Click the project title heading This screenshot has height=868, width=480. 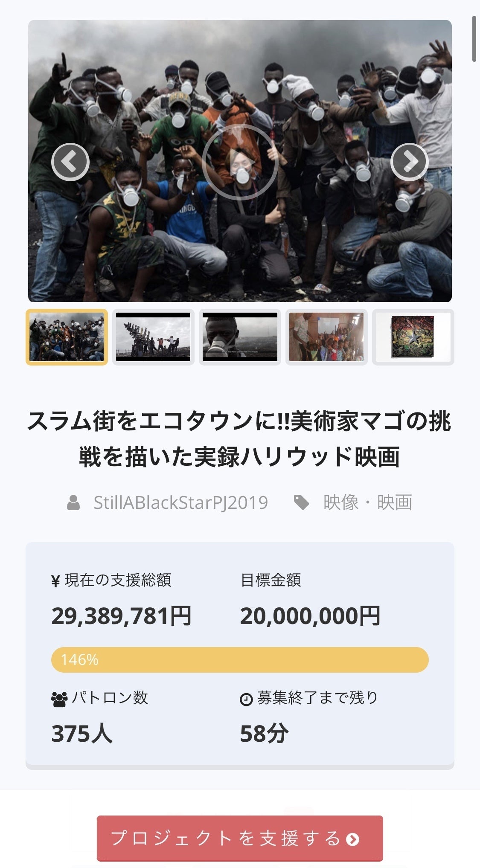pos(240,439)
